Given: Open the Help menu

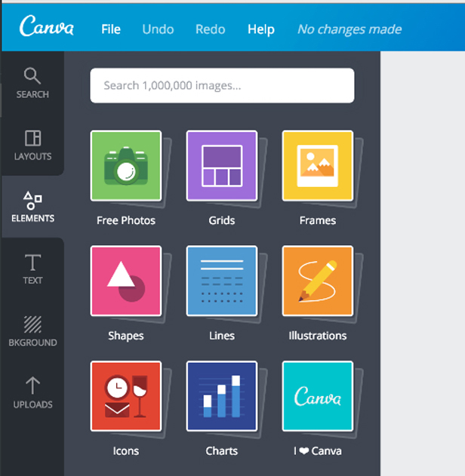Looking at the screenshot, I should (x=261, y=29).
